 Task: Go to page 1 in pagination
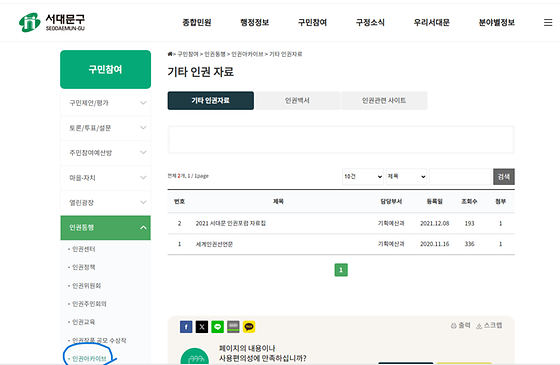click(341, 270)
